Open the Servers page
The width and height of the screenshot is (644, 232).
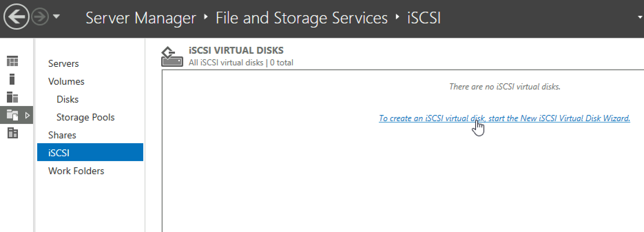point(63,63)
